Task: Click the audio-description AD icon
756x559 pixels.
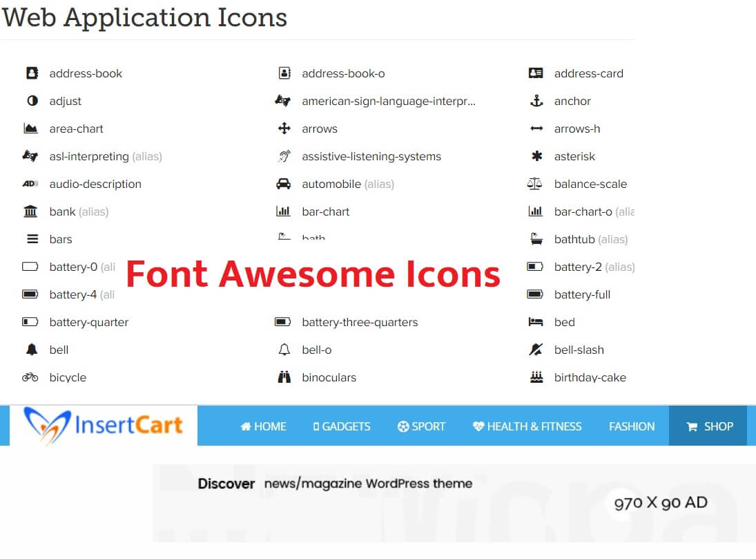Action: click(x=30, y=183)
